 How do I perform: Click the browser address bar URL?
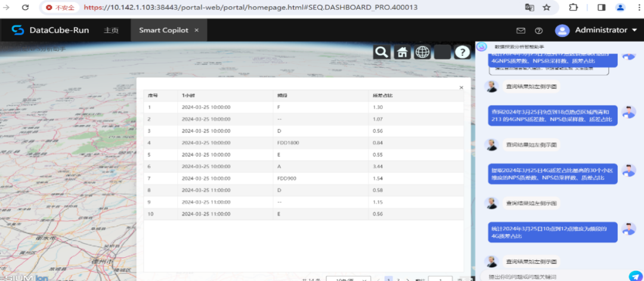coord(250,7)
